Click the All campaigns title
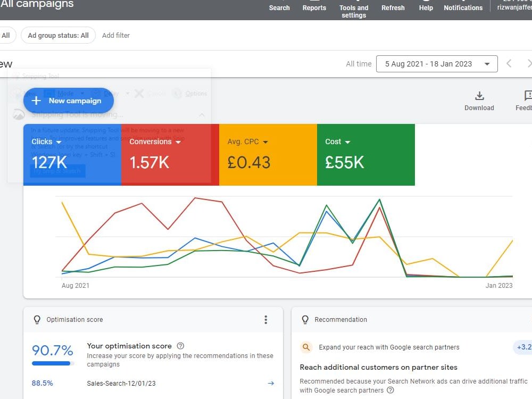 [x=37, y=4]
